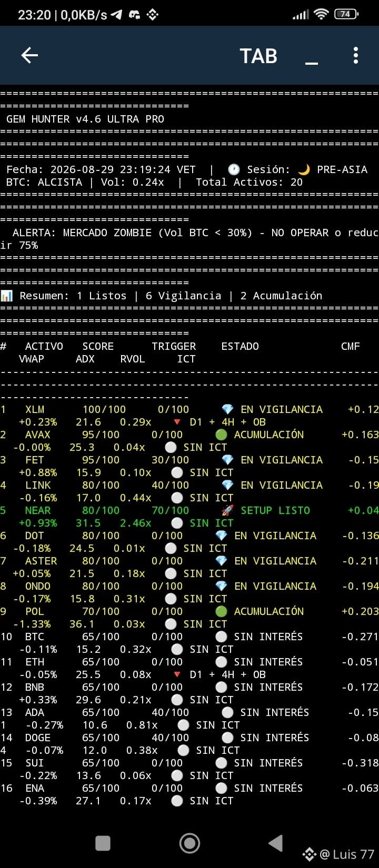Viewport: 379px width, 868px height.
Task: Open the three-dot overflow menu
Action: click(x=356, y=55)
